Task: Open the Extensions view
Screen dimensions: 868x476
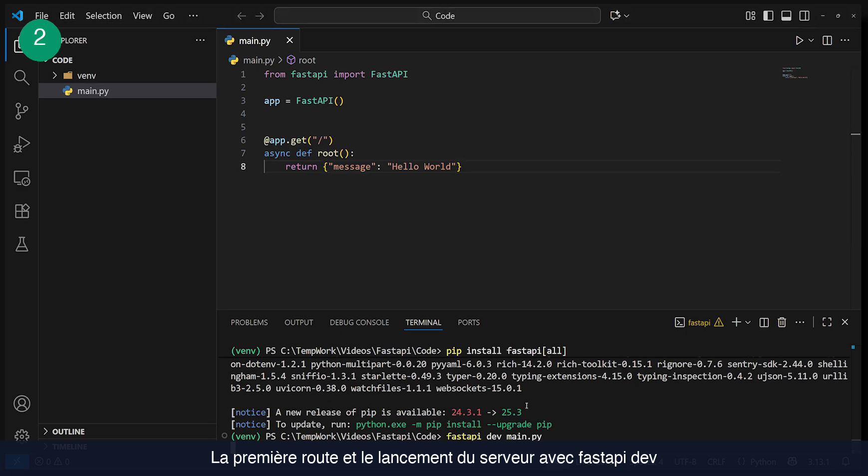Action: [21, 211]
